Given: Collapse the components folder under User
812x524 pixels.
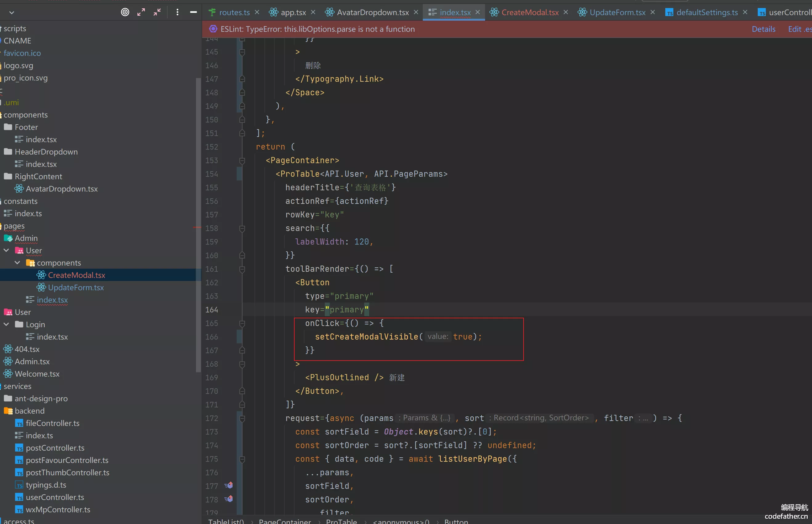Looking at the screenshot, I should [17, 263].
